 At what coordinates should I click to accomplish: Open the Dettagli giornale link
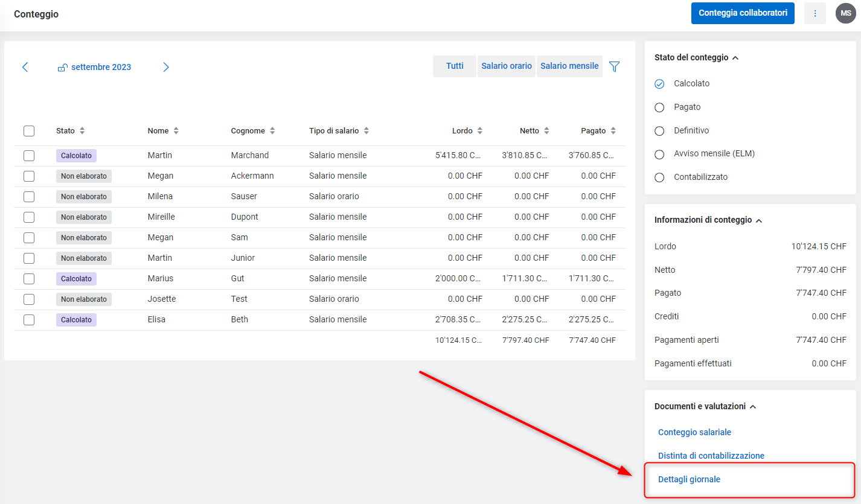pyautogui.click(x=689, y=479)
